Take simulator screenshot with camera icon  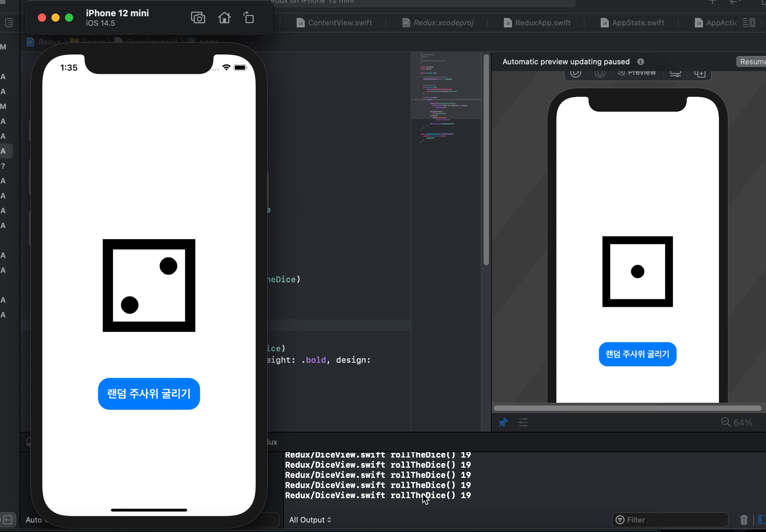(198, 18)
